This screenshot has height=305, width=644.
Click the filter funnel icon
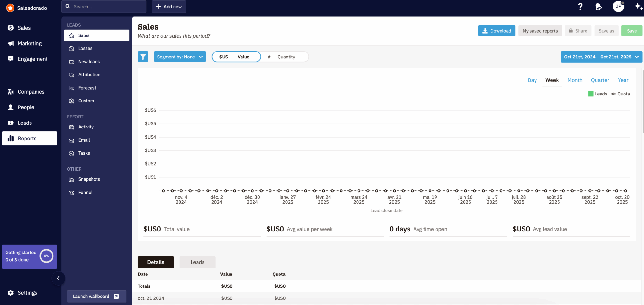[143, 57]
